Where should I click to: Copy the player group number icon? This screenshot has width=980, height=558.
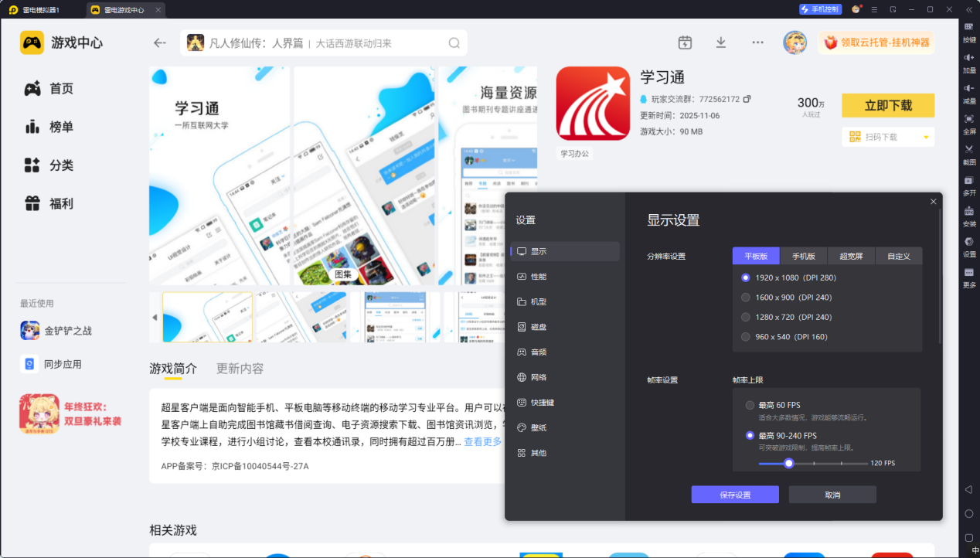pyautogui.click(x=747, y=99)
